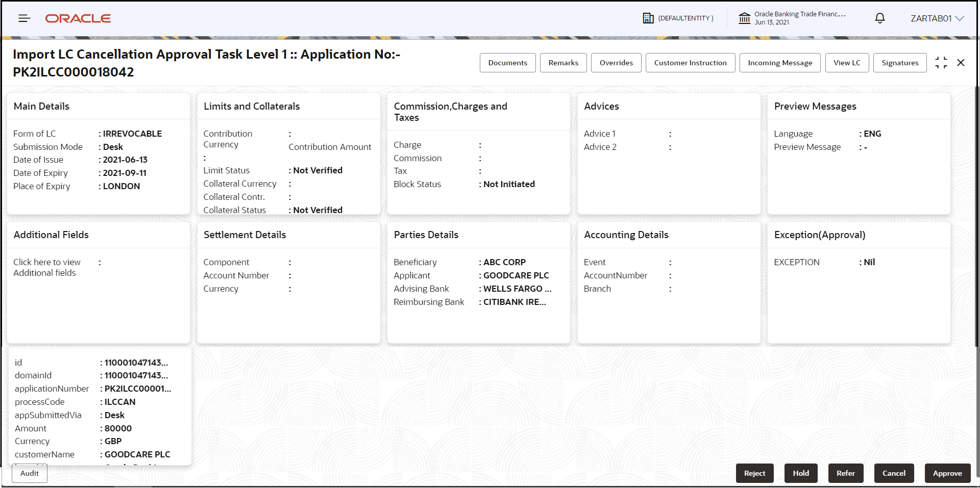Close the approval task screen
The height and width of the screenshot is (488, 980).
[x=961, y=62]
